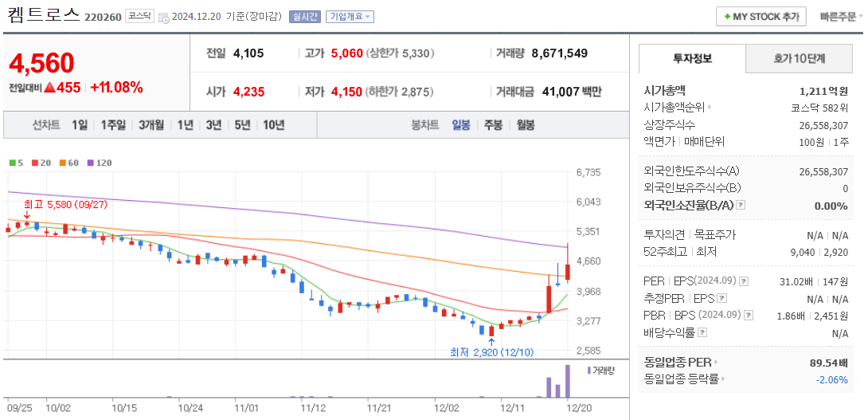Click the 거래대금 value 41,007 백만
The image size is (868, 420).
click(571, 92)
